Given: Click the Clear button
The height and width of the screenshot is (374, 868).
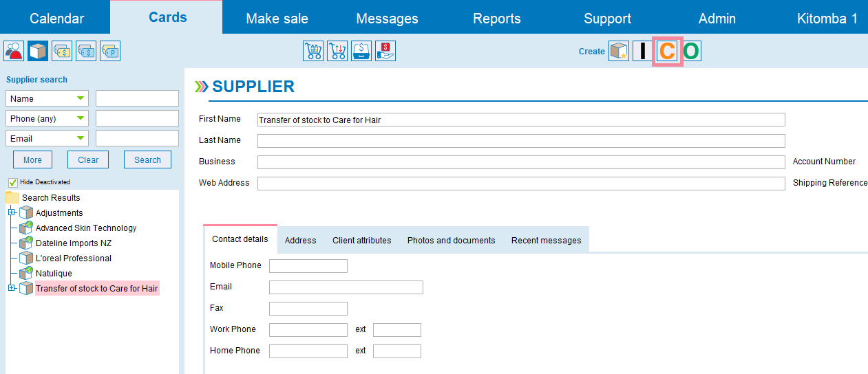Looking at the screenshot, I should tap(88, 159).
